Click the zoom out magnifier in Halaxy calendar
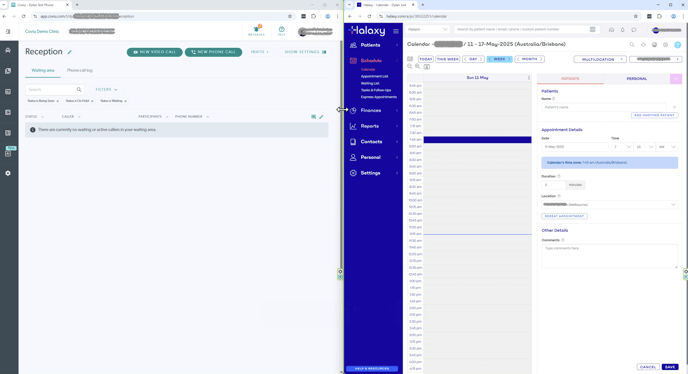This screenshot has height=374, width=688. (410, 66)
